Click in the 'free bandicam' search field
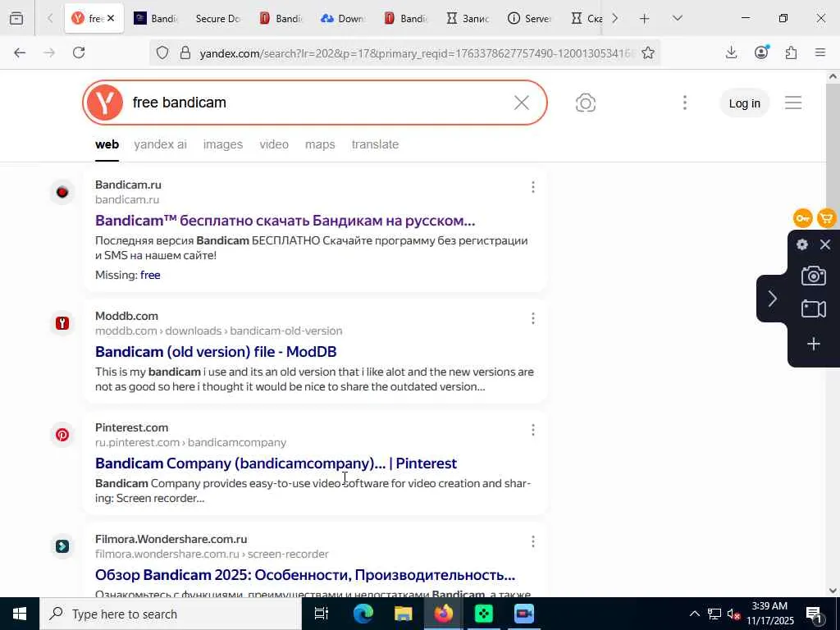Screen dimensions: 840x630 click(x=316, y=103)
